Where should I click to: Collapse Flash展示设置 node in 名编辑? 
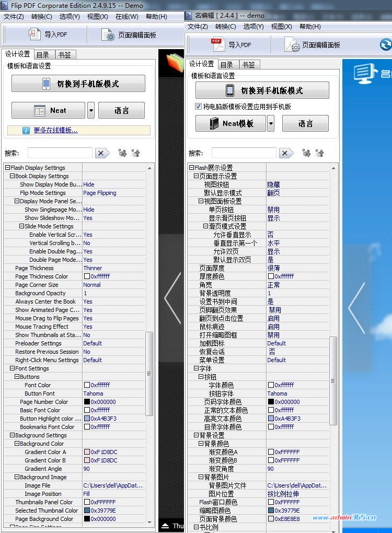pos(191,168)
